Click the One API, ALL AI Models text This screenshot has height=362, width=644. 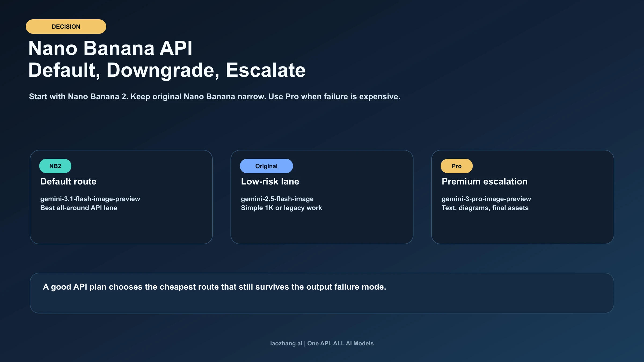tap(340, 343)
